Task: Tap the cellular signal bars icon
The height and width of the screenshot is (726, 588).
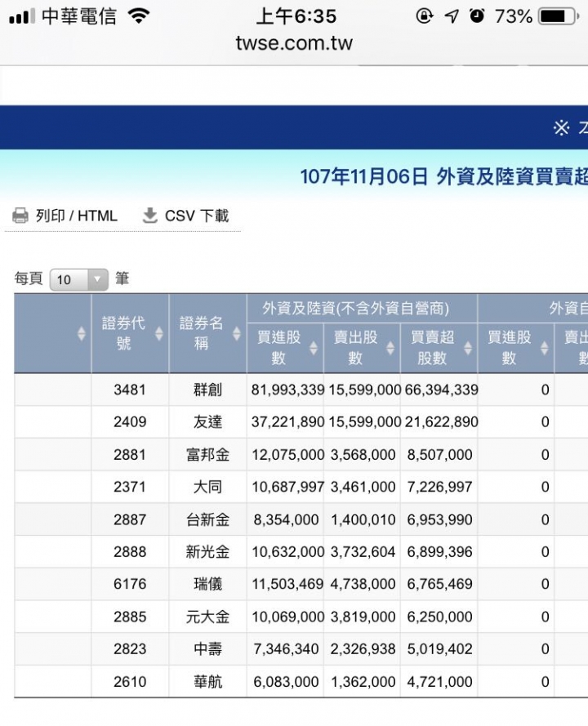Action: coord(22,16)
